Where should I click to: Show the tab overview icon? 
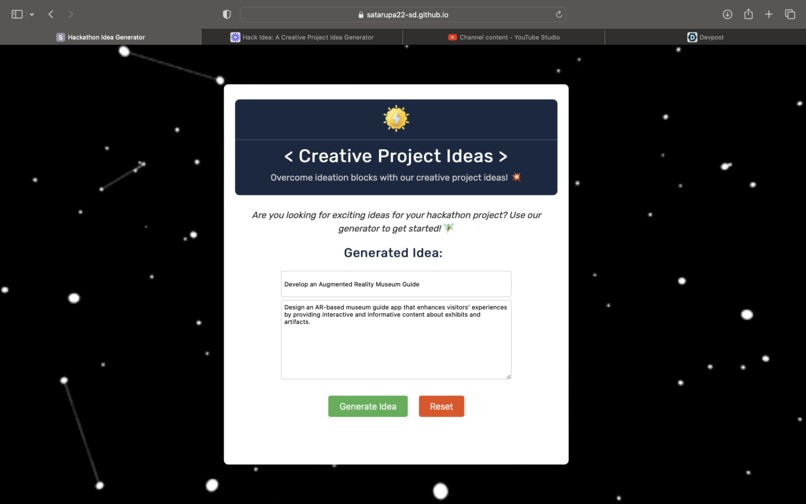pyautogui.click(x=790, y=14)
